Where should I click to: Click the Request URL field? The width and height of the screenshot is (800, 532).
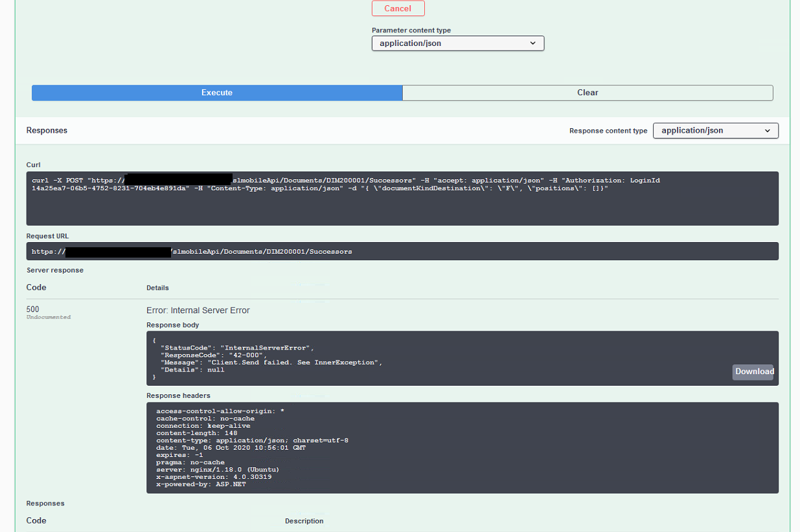(x=402, y=251)
